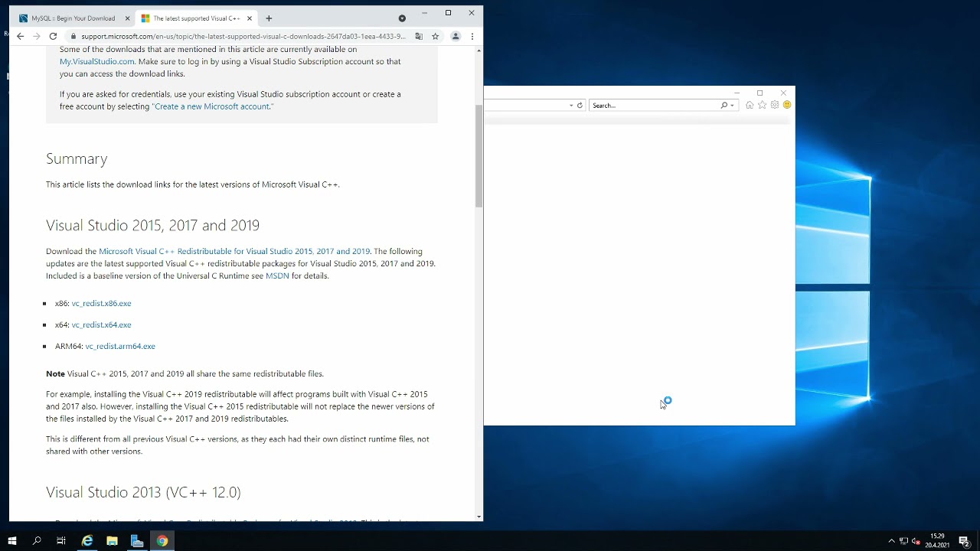Click the 'Visual Studio 2013 (VC++ 12.0)' heading
This screenshot has height=551, width=980.
(143, 492)
